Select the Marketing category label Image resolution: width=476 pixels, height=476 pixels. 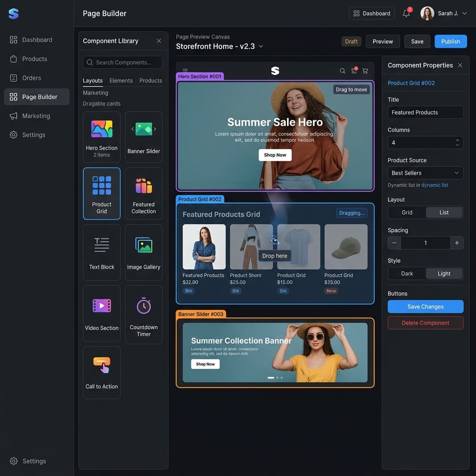[x=95, y=93]
